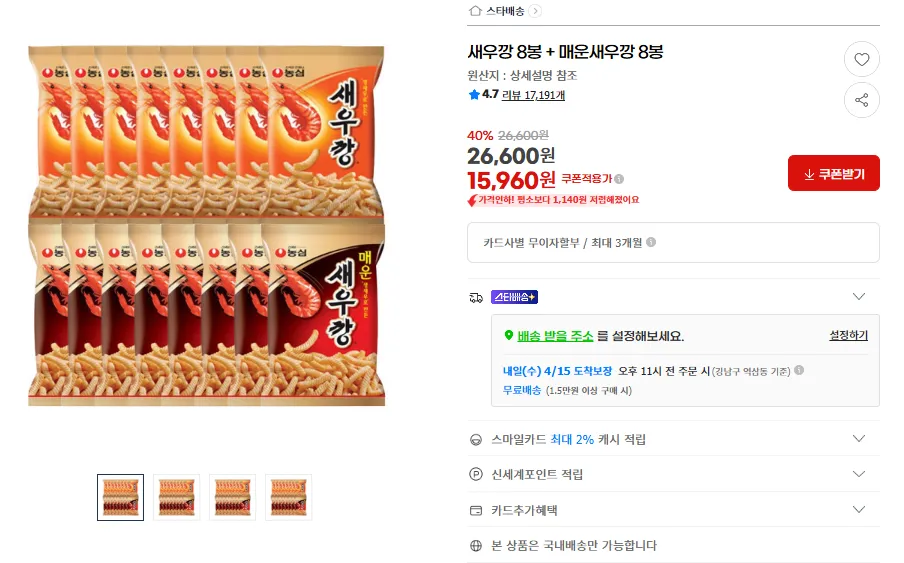Viewport: 904px width, 563px height.
Task: Expand the 스타배송 delivery section
Action: (x=858, y=297)
